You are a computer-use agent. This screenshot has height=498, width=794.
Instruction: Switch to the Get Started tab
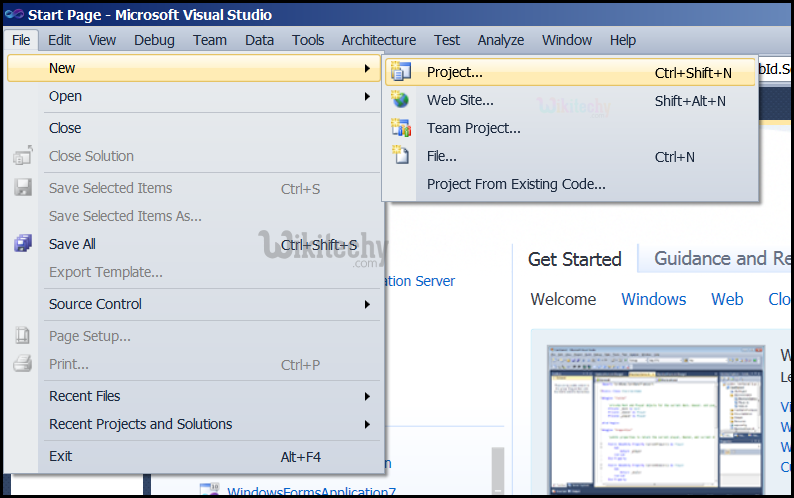click(x=575, y=259)
